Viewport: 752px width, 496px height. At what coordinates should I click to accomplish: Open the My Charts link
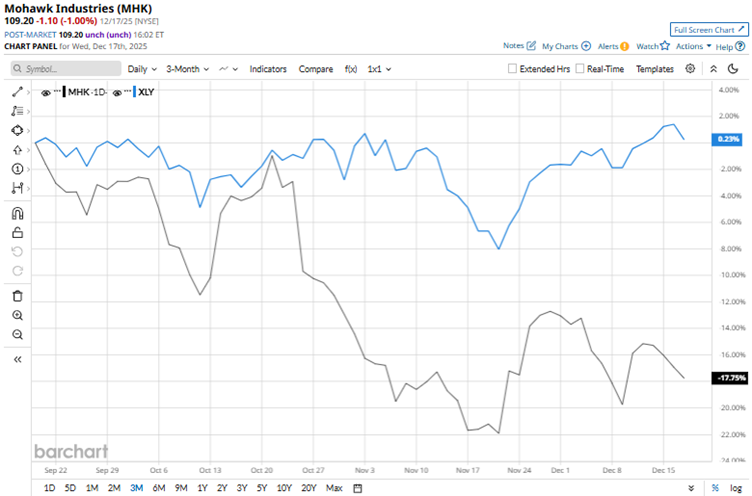[560, 46]
